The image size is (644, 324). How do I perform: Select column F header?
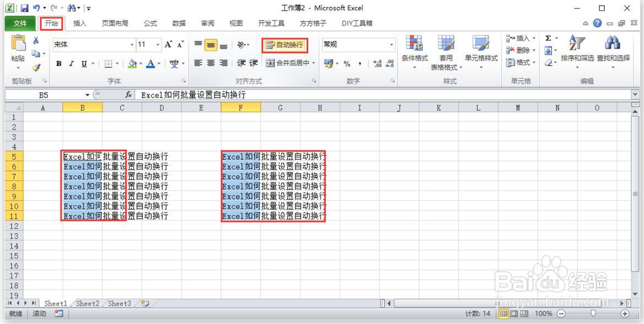click(x=241, y=108)
